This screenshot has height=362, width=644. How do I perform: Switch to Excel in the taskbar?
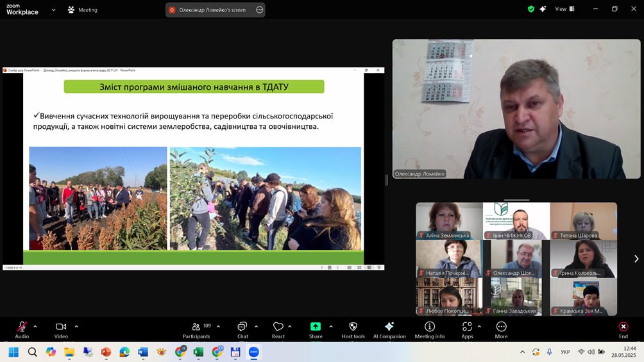point(198,352)
